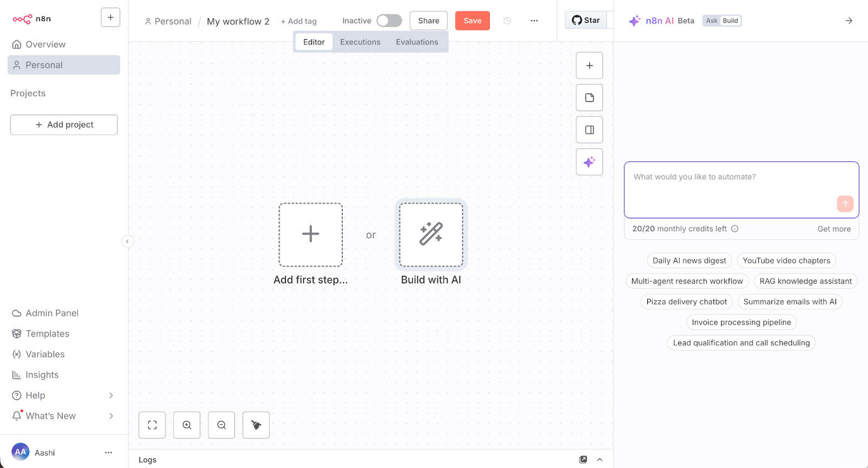
Task: Pop out the Logs panel
Action: (583, 459)
